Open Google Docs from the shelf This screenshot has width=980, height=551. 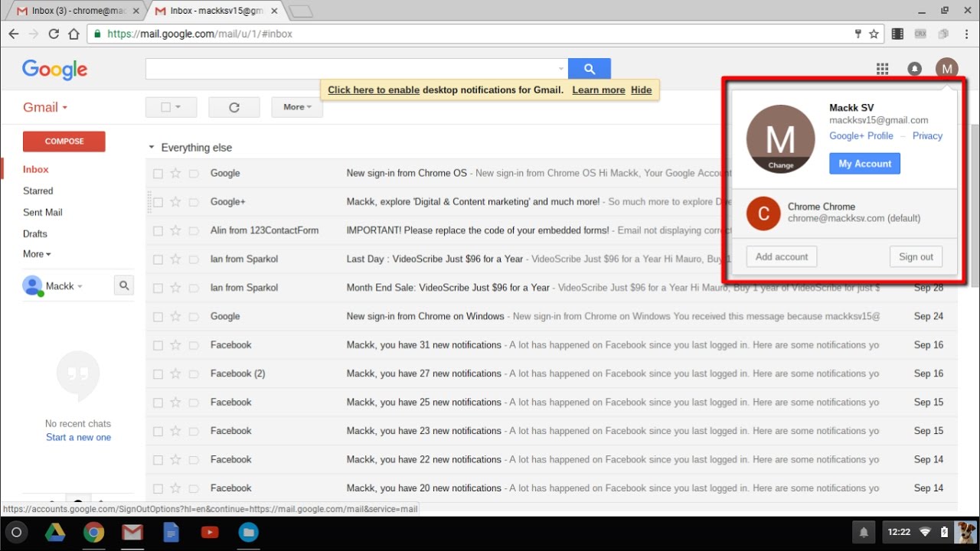coord(171,532)
